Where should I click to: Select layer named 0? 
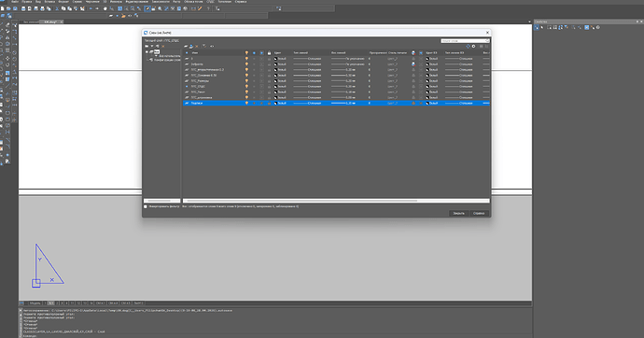point(192,59)
